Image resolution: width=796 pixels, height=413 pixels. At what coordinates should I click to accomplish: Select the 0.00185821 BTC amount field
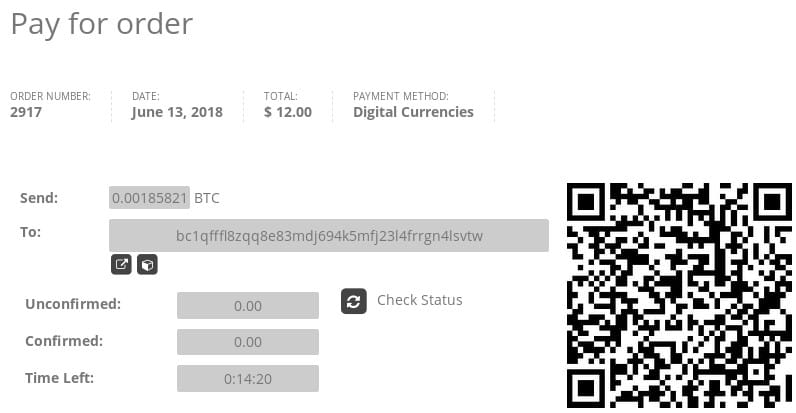pyautogui.click(x=149, y=198)
